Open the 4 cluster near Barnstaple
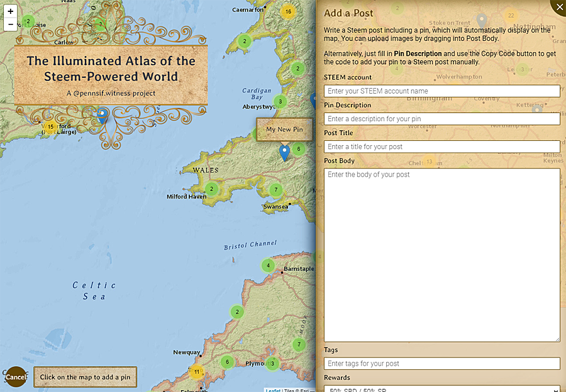566x392 pixels. click(268, 266)
